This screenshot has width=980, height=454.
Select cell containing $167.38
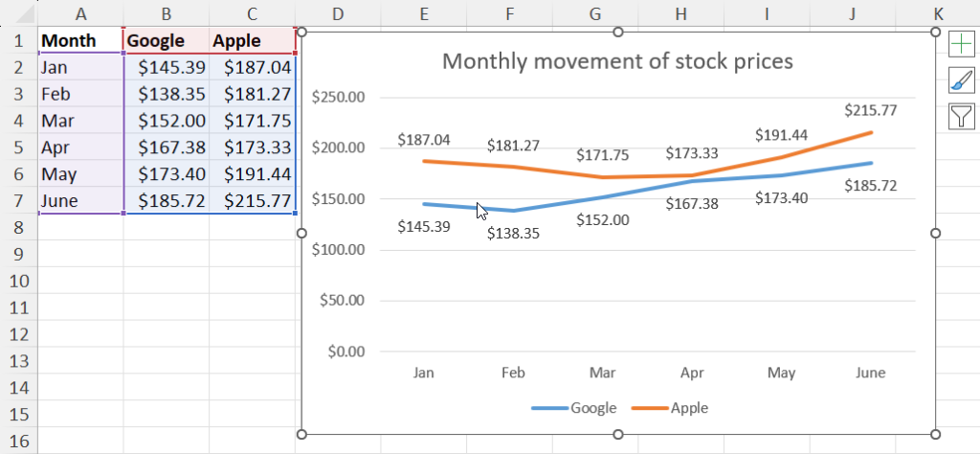click(167, 148)
